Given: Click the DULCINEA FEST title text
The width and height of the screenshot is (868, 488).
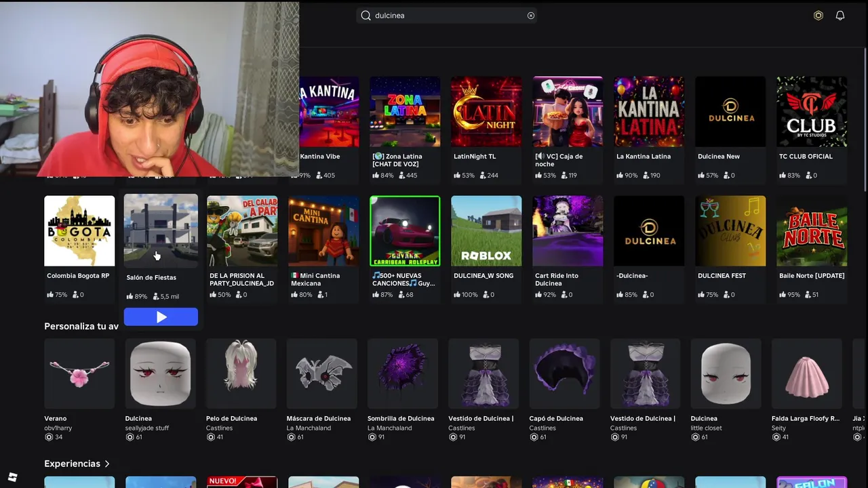Looking at the screenshot, I should tap(722, 276).
